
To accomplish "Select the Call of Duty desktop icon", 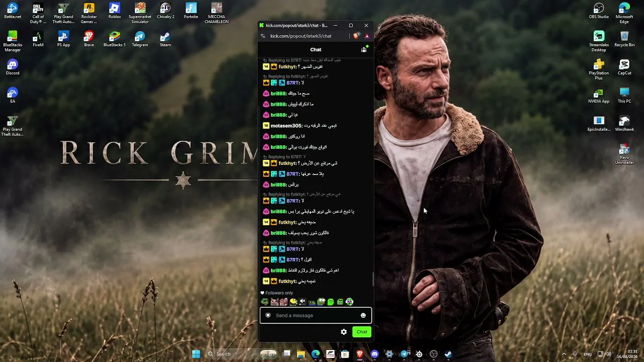I will (x=38, y=14).
